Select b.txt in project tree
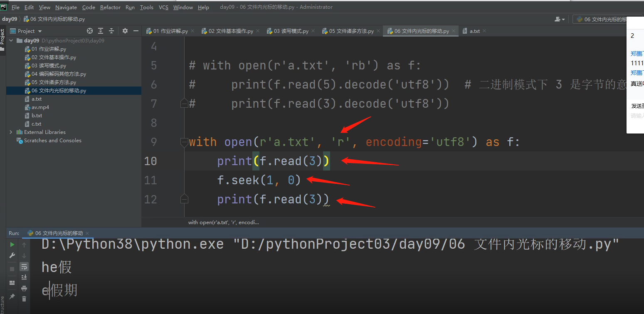Image resolution: width=644 pixels, height=314 pixels. pos(74,116)
